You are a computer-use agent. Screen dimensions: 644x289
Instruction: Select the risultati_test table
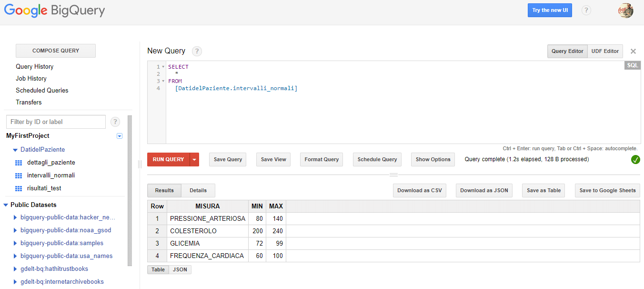44,188
